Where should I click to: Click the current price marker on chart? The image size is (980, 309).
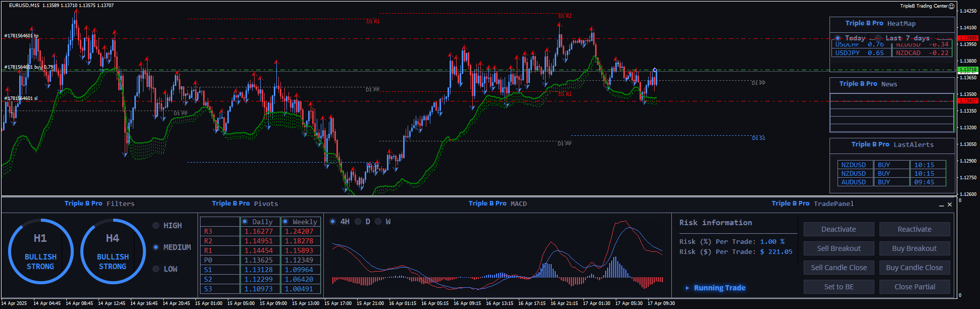point(655,70)
